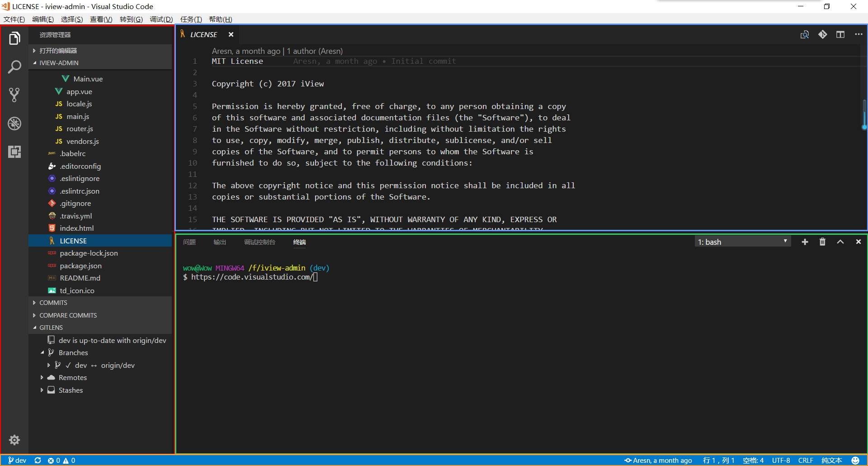Open index.html file
The image size is (868, 466).
click(x=100, y=228)
